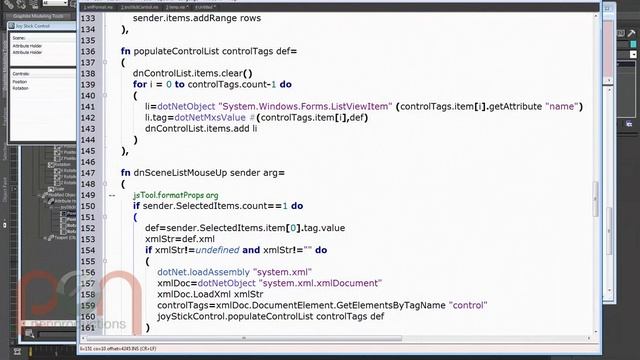Viewport: 640px width, 360px height.
Task: Switch to editor tab number 2
Action: (140, 7)
